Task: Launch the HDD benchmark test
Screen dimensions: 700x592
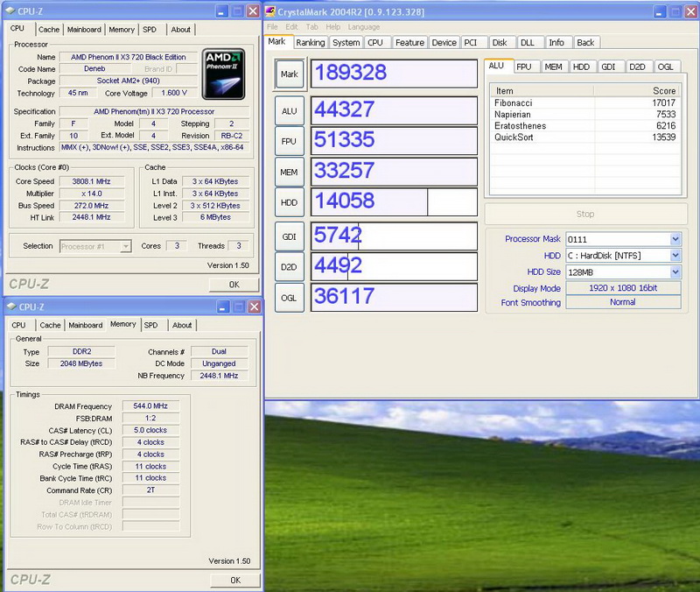Action: pos(289,202)
